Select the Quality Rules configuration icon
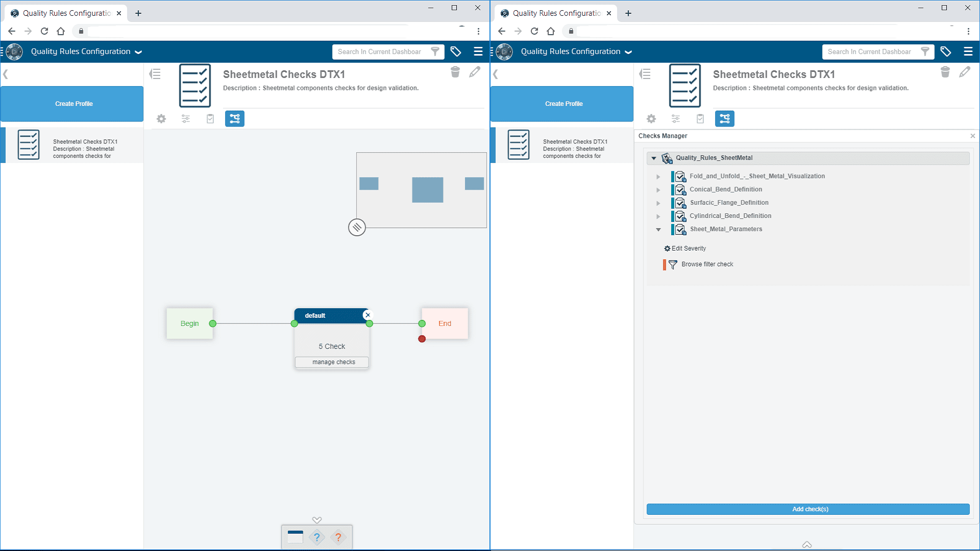This screenshot has width=980, height=551. (x=14, y=51)
